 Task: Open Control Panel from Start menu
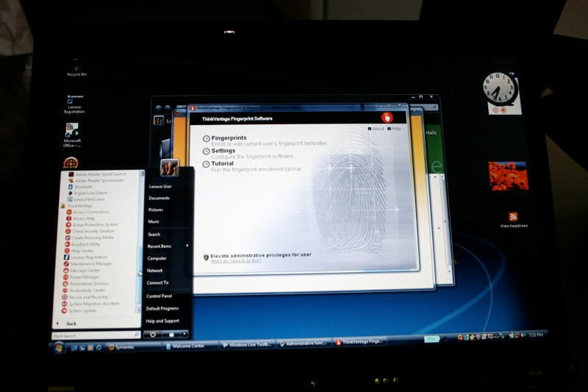click(x=159, y=296)
